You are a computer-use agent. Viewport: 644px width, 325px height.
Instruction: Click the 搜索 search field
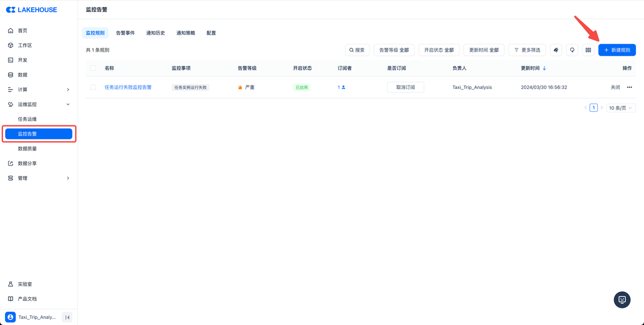coord(357,50)
